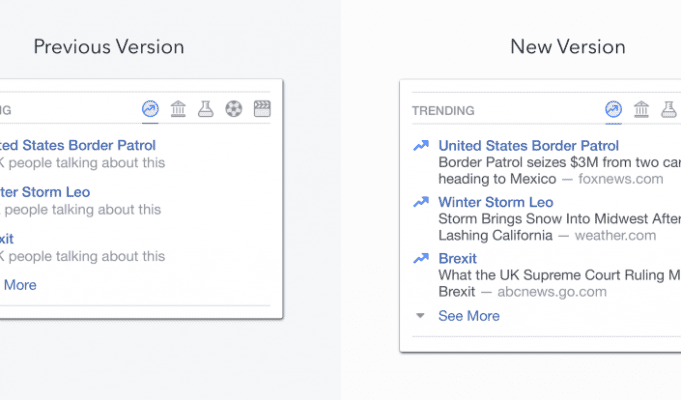Select Top Trends icon in previous version
The image size is (681, 400).
(150, 109)
